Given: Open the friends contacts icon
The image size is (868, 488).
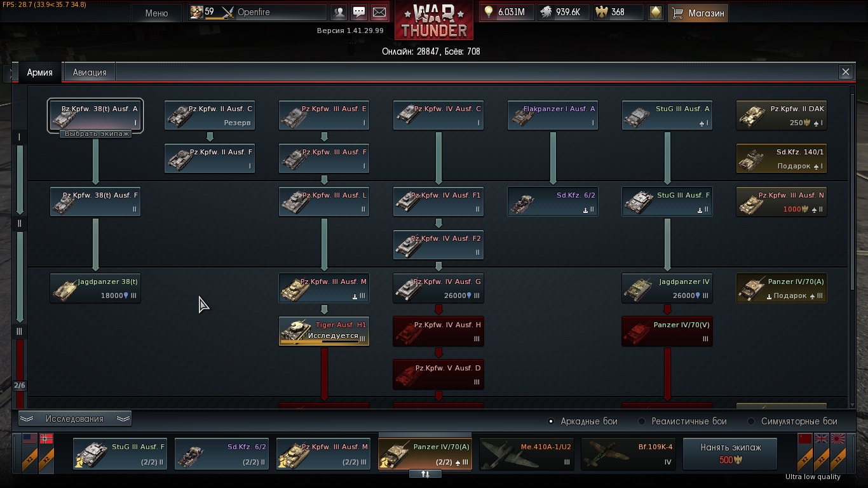Looking at the screenshot, I should (339, 12).
